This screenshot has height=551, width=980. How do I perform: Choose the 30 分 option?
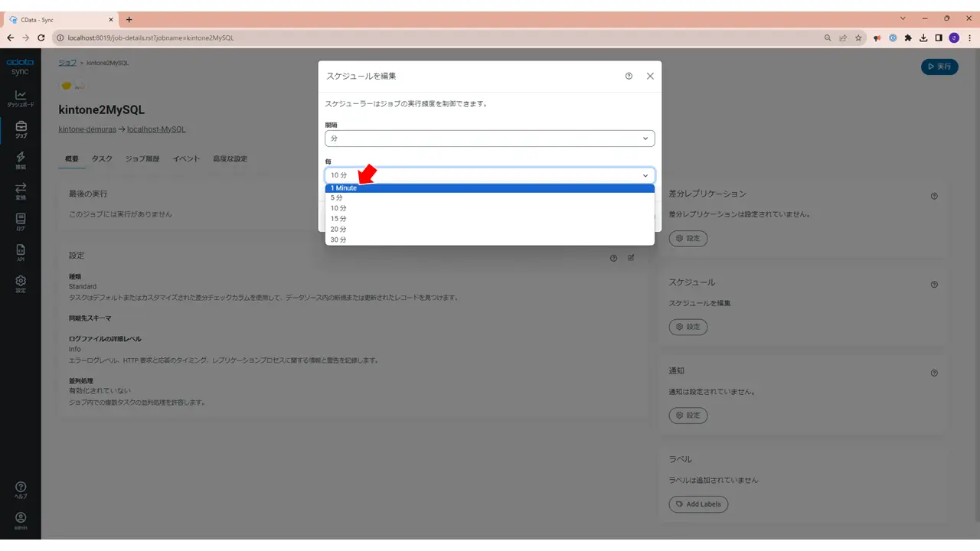490,240
